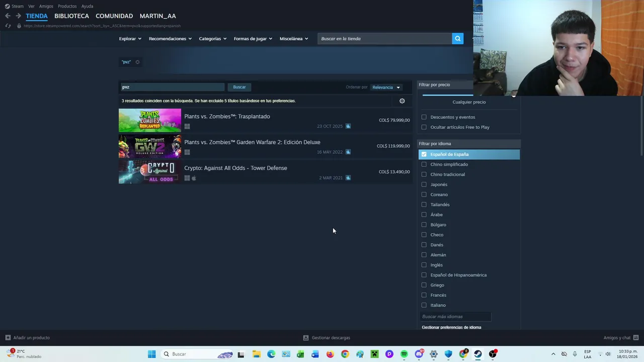Image resolution: width=644 pixels, height=362 pixels.
Task: Open the Ayuda menu
Action: (87, 6)
